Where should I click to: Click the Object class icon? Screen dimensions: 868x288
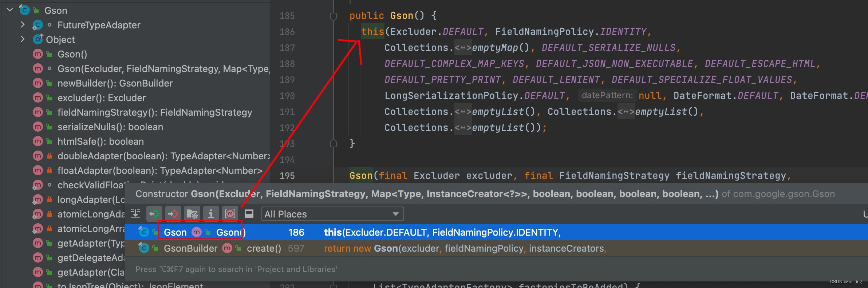pyautogui.click(x=38, y=39)
